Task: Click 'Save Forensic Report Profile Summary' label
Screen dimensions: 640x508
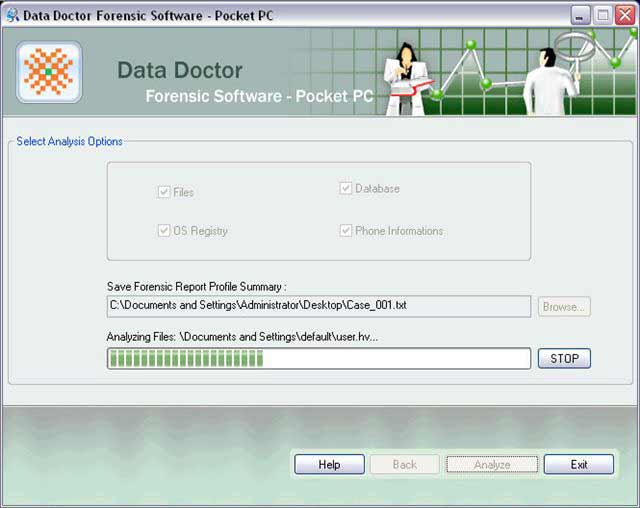Action: 196,286
